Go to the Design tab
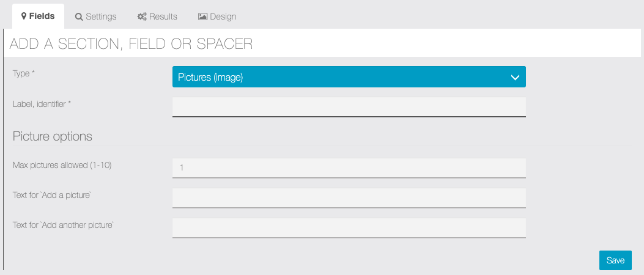 point(217,17)
